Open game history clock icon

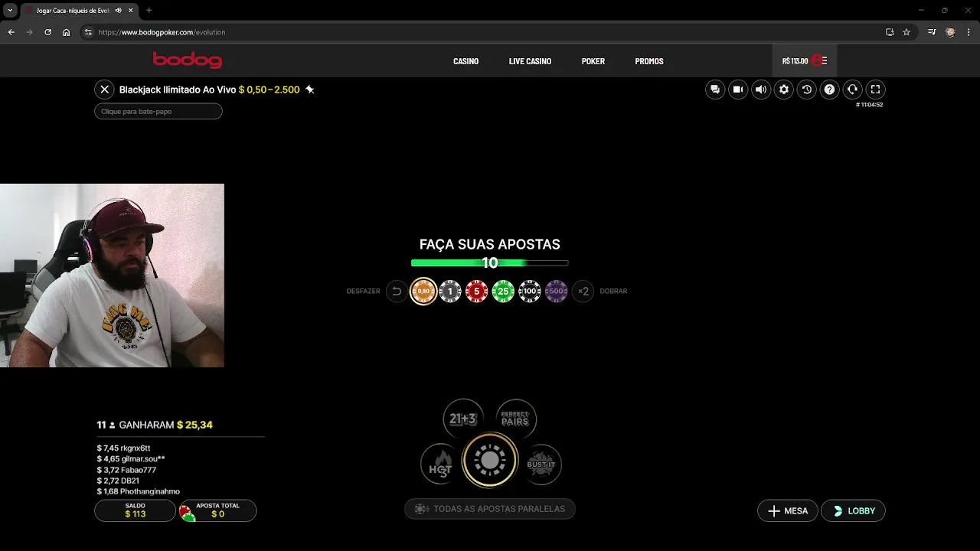(806, 90)
